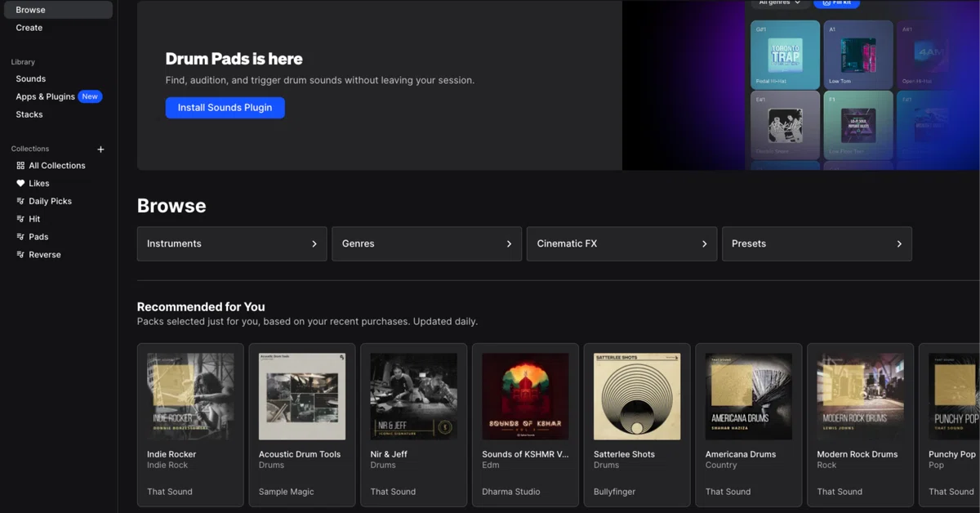Click the Sample Magic label link
Image resolution: width=980 pixels, height=513 pixels.
287,492
